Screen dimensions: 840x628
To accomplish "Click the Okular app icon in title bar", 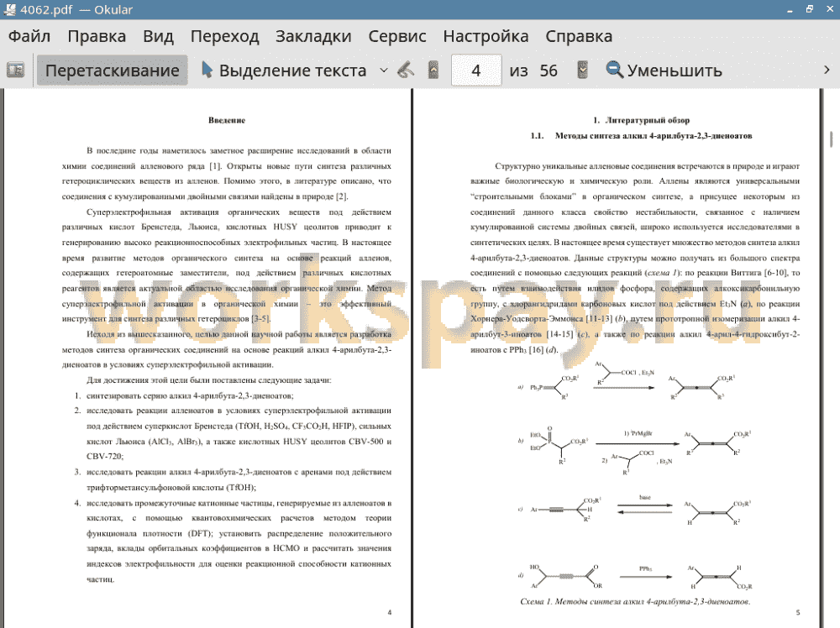I will pyautogui.click(x=9, y=9).
